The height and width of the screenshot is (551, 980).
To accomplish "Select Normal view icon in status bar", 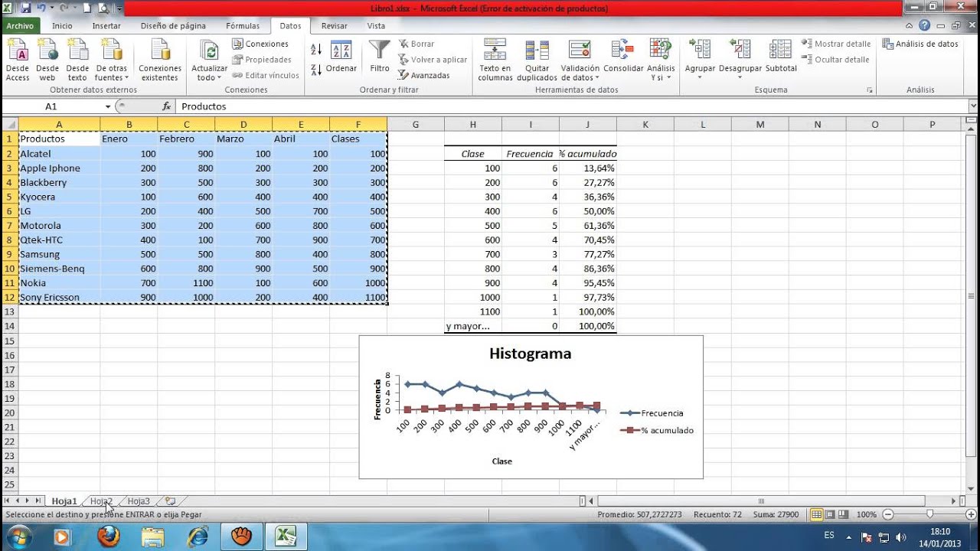I will tap(817, 515).
